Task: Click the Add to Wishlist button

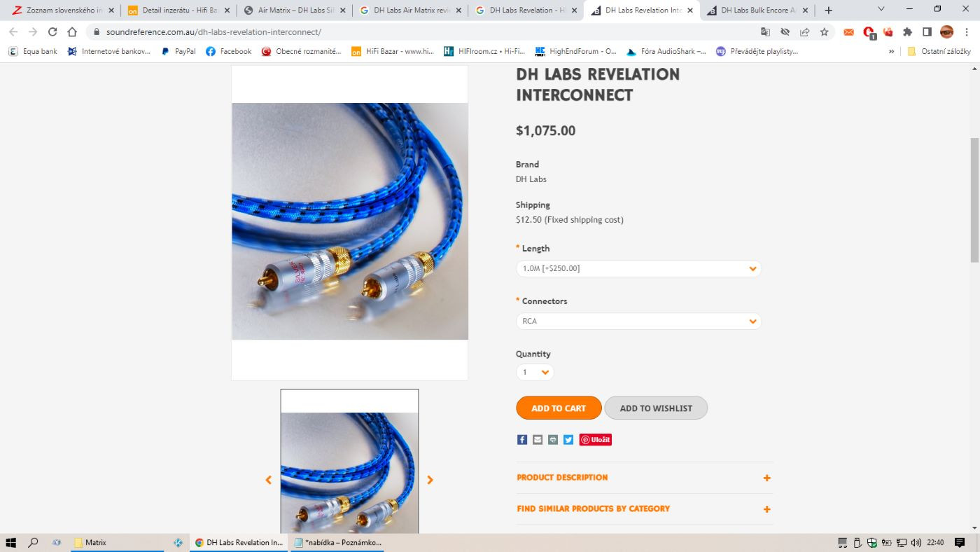Action: [656, 408]
